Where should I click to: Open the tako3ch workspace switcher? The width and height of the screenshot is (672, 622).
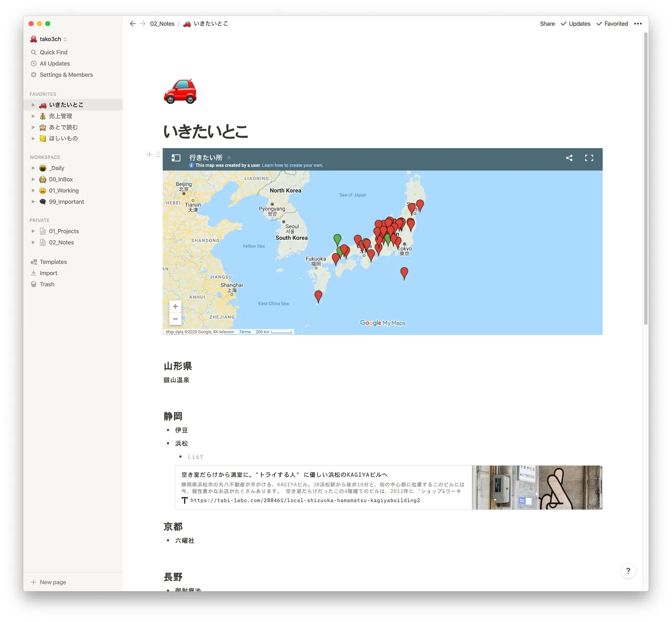coord(49,39)
